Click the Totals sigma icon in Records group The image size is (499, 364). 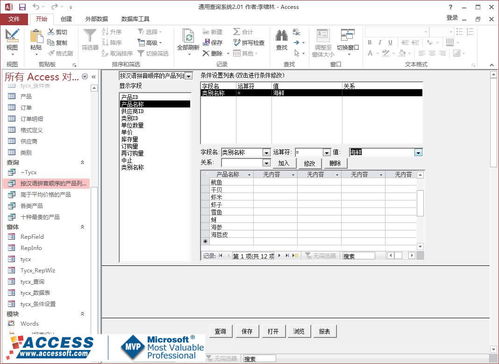[x=236, y=32]
